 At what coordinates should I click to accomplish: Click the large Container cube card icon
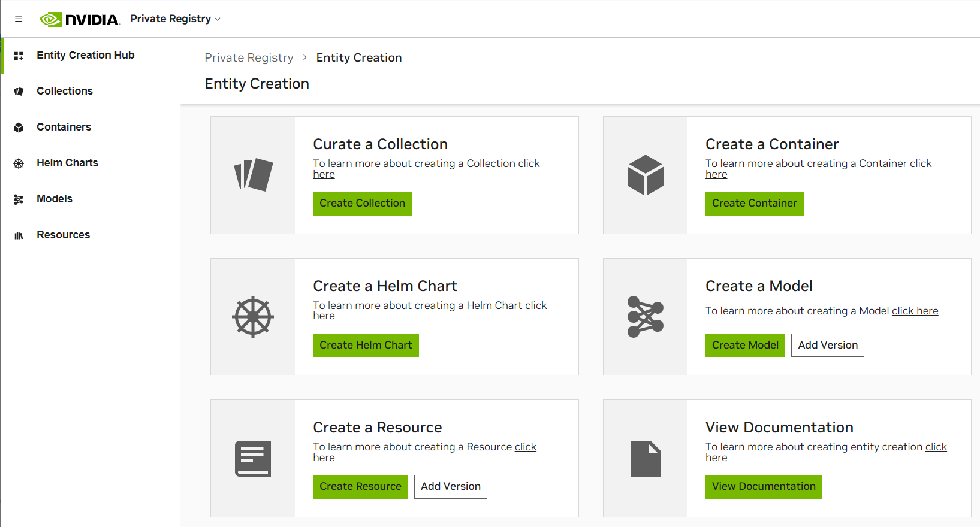coord(646,175)
